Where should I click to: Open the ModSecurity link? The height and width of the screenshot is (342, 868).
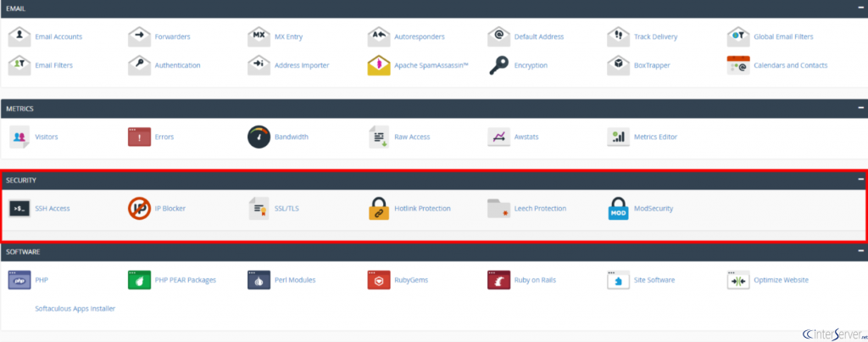tap(654, 209)
